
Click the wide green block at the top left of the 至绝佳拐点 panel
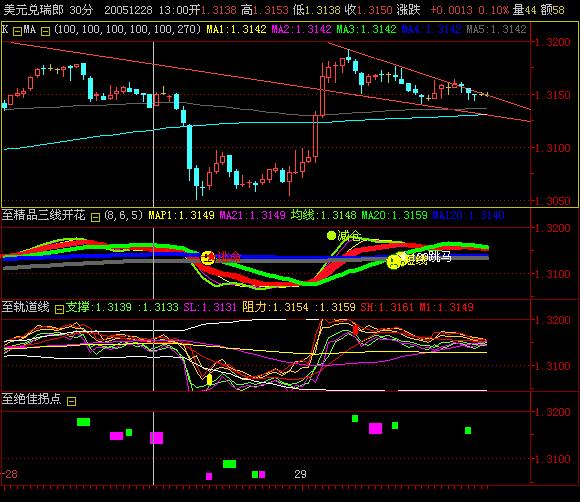tap(84, 422)
